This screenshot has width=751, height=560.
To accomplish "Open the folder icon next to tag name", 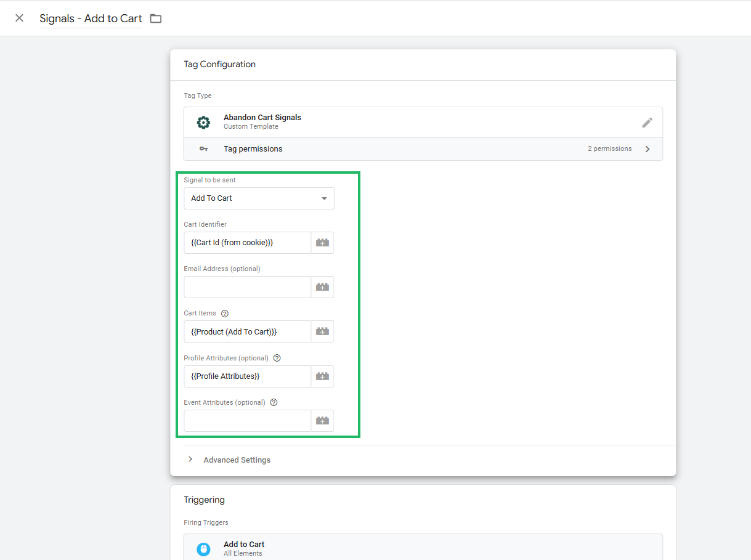I will coord(156,18).
